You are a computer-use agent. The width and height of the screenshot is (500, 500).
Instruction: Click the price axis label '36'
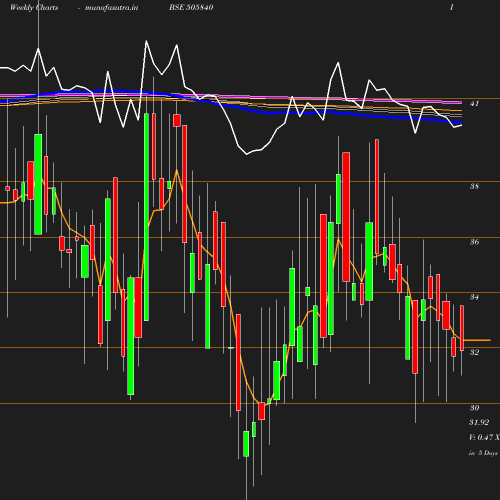click(475, 242)
